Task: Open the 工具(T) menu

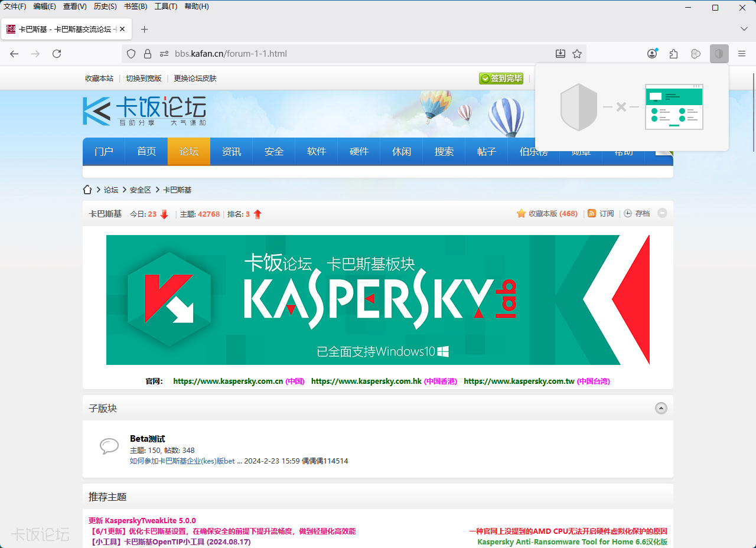Action: click(165, 6)
